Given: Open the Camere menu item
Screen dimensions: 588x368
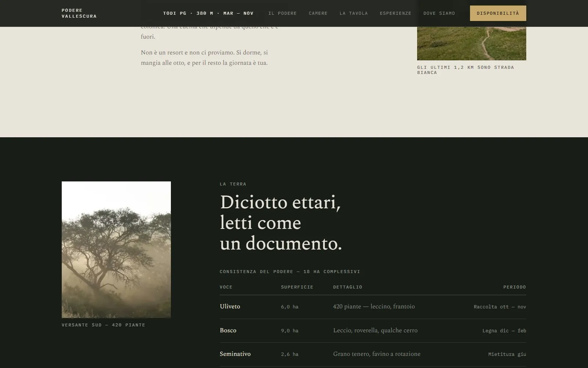Looking at the screenshot, I should pyautogui.click(x=318, y=13).
